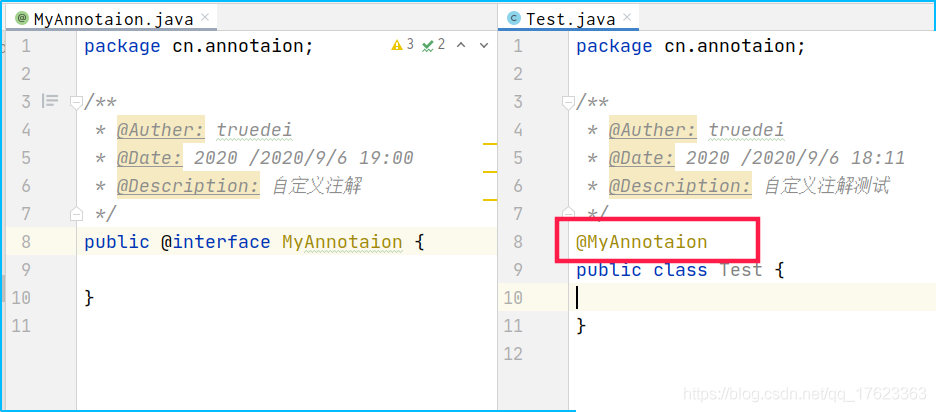Collapse the Javadoc comment in MyAnnotaion.java
The width and height of the screenshot is (936, 412).
[x=76, y=103]
